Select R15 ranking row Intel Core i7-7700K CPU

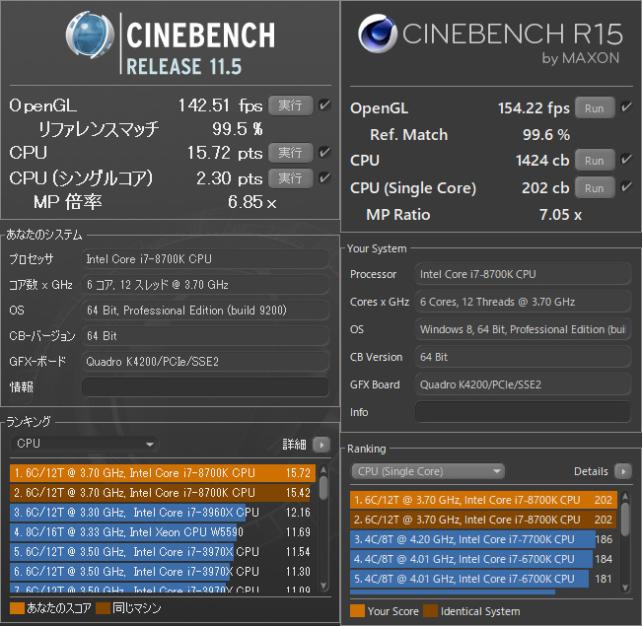484,539
